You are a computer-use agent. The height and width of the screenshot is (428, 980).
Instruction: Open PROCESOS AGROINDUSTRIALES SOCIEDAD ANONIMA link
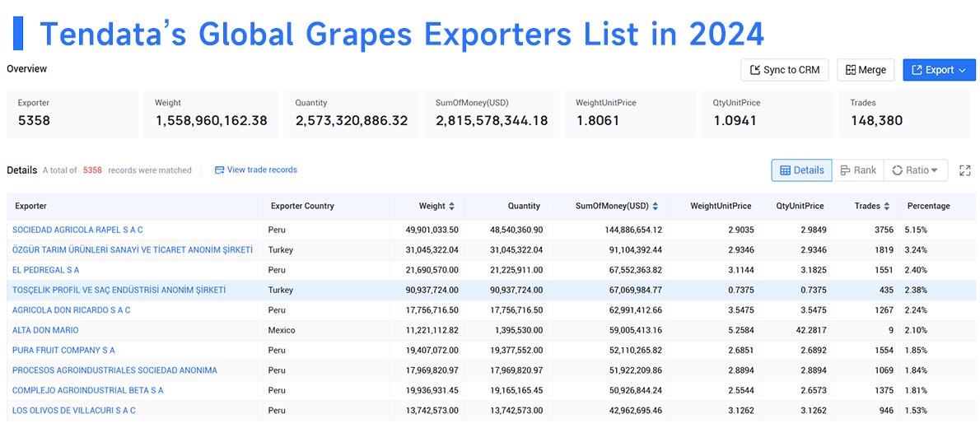point(115,370)
